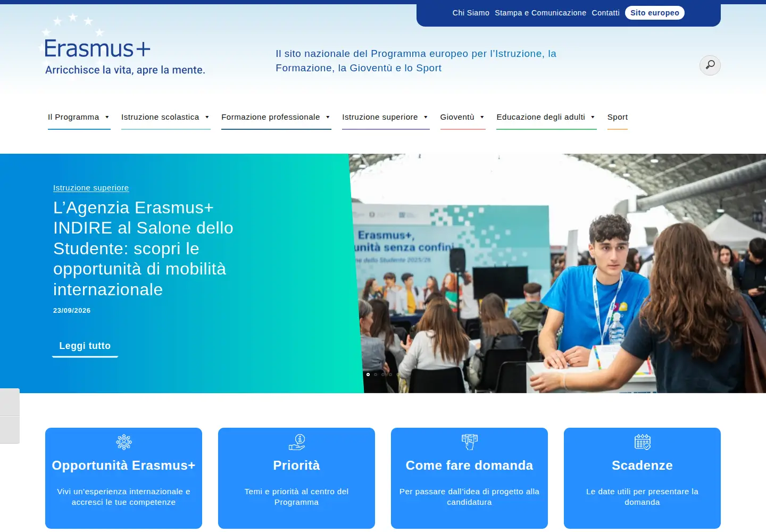Screen dimensions: 766x532
Task: Open the Istruzione superiore nav menu
Action: (x=380, y=117)
